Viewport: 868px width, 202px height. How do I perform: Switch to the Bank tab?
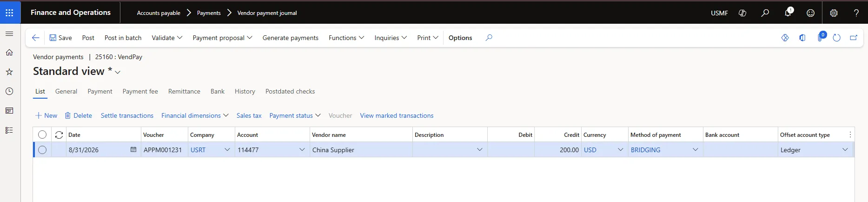pos(218,91)
